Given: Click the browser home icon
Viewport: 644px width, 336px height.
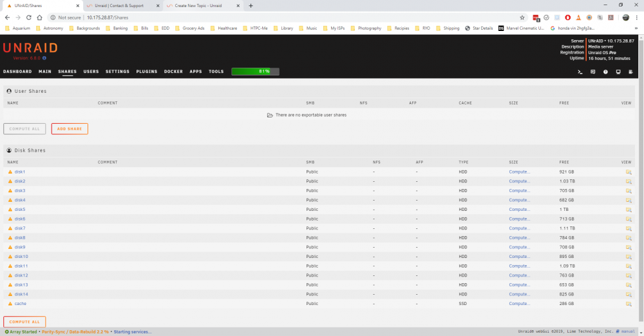Looking at the screenshot, I should (39, 17).
